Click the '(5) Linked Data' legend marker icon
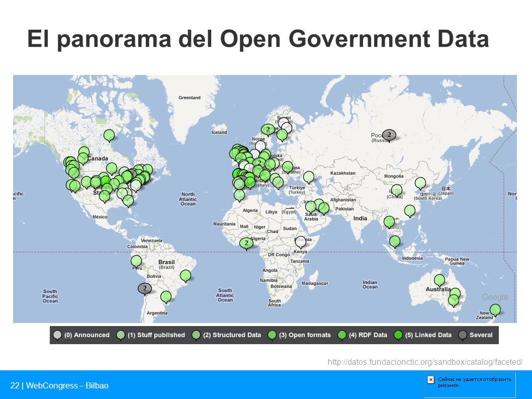The height and width of the screenshot is (399, 532). [398, 335]
